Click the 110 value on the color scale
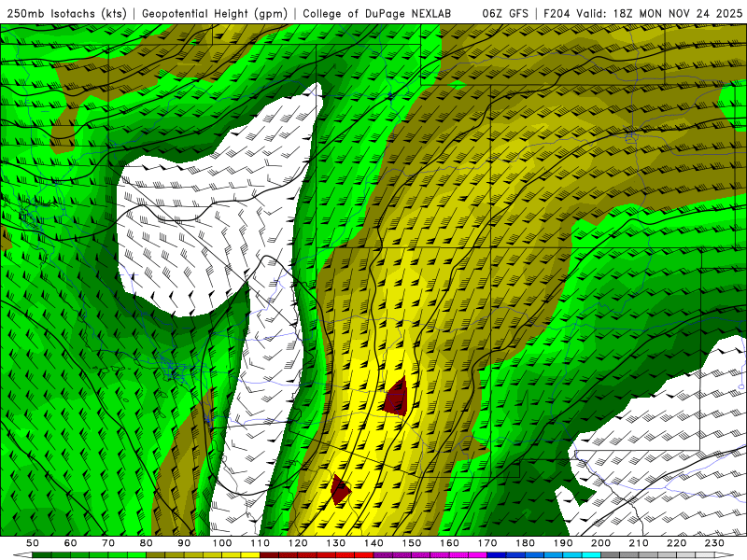This screenshot has height=560, width=747. coord(260,543)
